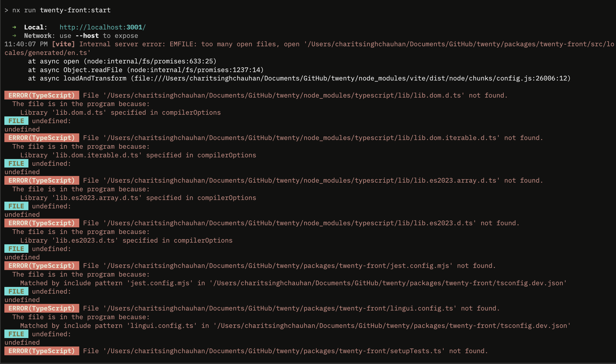Click the FILE badge under lib.dom.d.ts error
Screen dimensions: 616x364
pyautogui.click(x=16, y=121)
